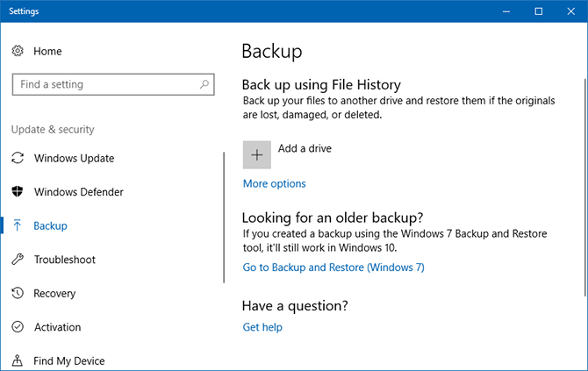
Task: Follow the Get help link
Action: (x=262, y=327)
